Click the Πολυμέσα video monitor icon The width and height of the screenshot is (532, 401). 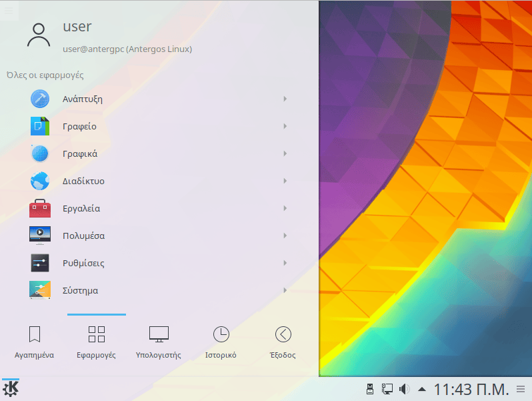(x=40, y=236)
